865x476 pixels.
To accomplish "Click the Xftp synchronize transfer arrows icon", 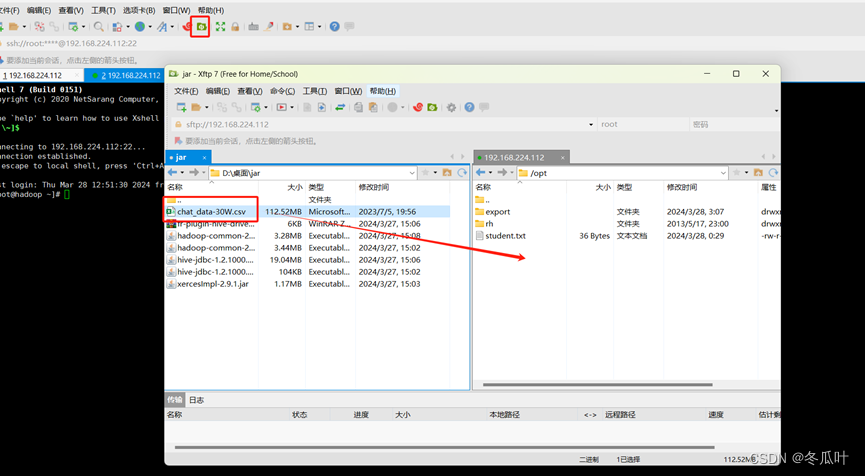I will [x=340, y=107].
